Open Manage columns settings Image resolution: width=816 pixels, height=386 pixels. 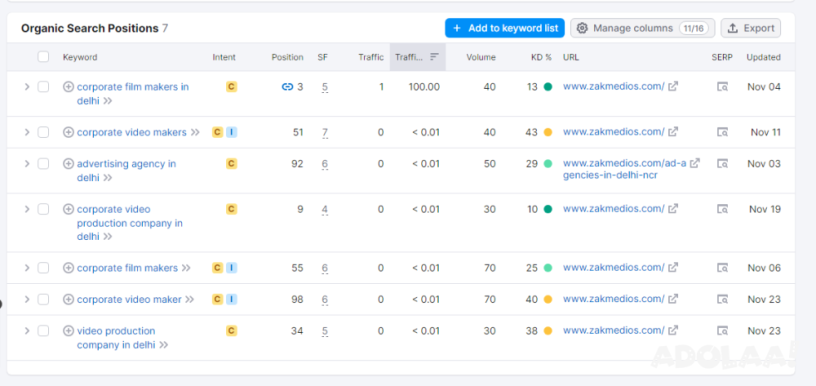click(643, 28)
